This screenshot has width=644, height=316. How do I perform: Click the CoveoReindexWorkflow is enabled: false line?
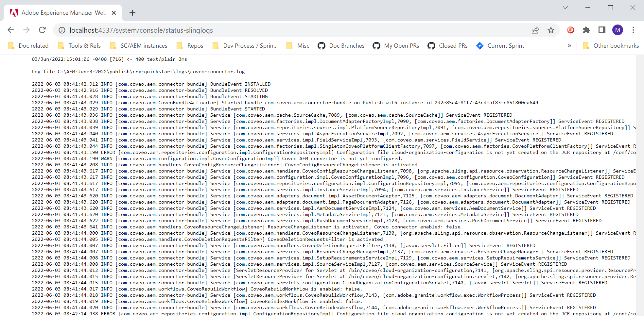tap(197, 301)
